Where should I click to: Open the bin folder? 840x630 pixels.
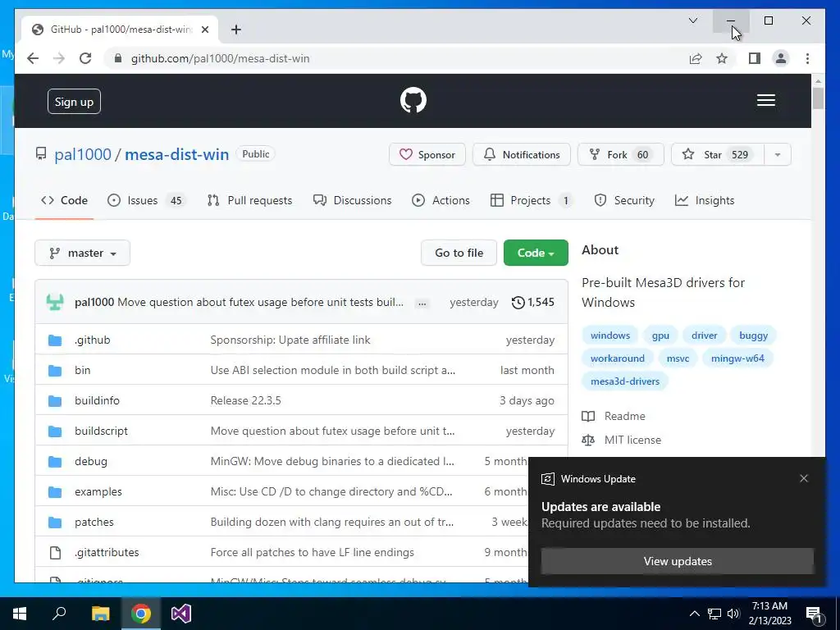83,370
